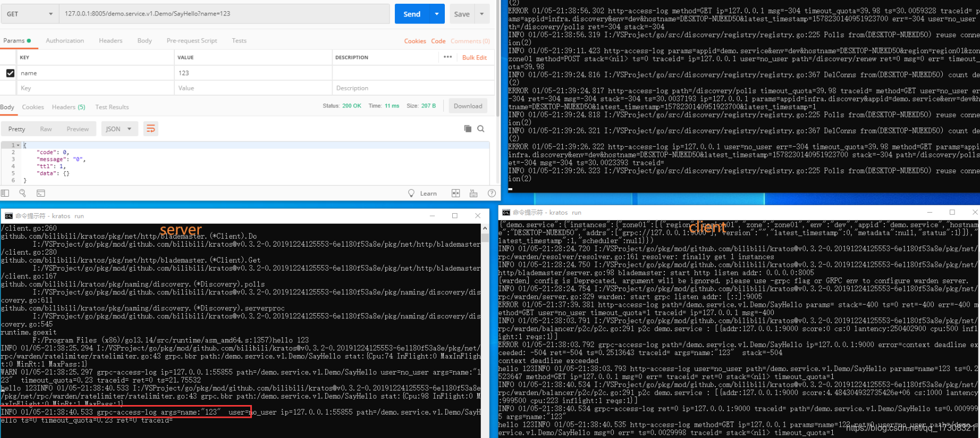The width and height of the screenshot is (980, 438).
Task: Edit the request URL field
Action: (x=224, y=14)
